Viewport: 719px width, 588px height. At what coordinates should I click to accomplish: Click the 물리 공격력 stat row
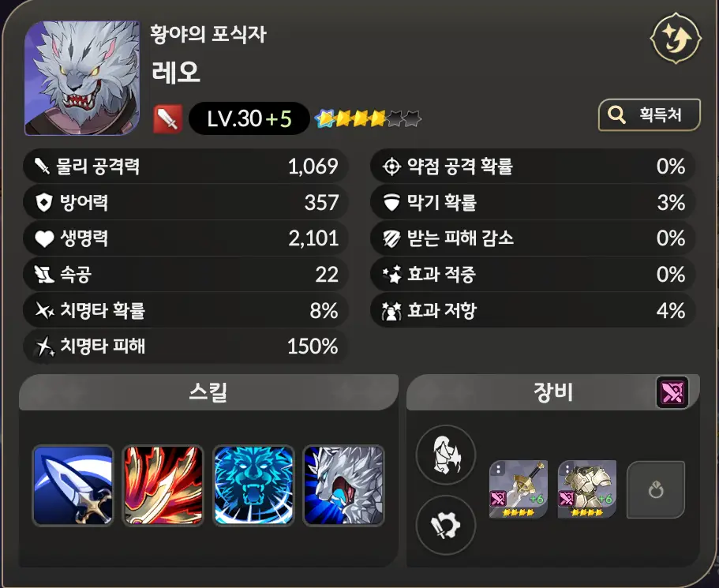pos(185,166)
